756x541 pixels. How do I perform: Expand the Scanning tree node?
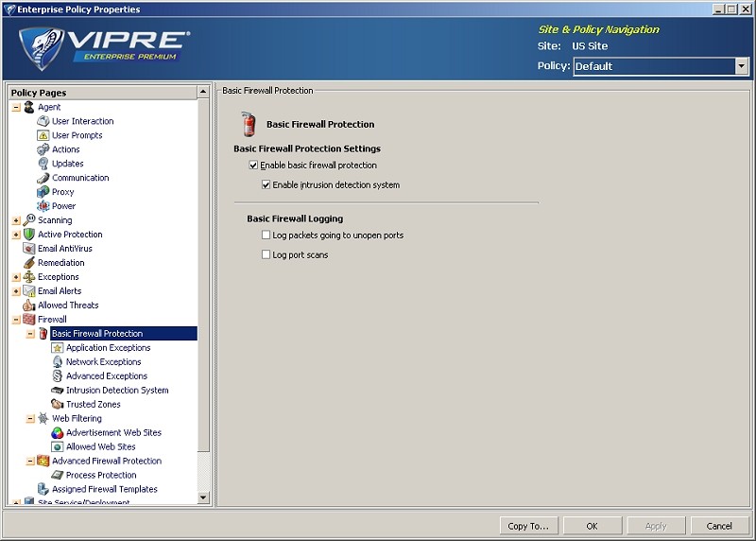[x=16, y=220]
